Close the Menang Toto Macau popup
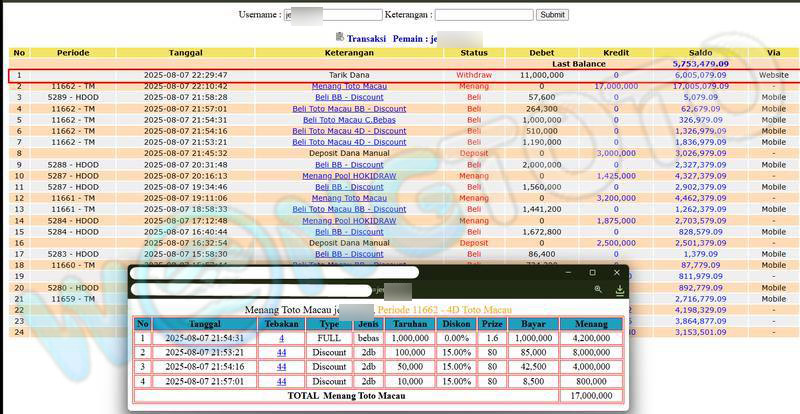Image resolution: width=800 pixels, height=414 pixels. 617,272
